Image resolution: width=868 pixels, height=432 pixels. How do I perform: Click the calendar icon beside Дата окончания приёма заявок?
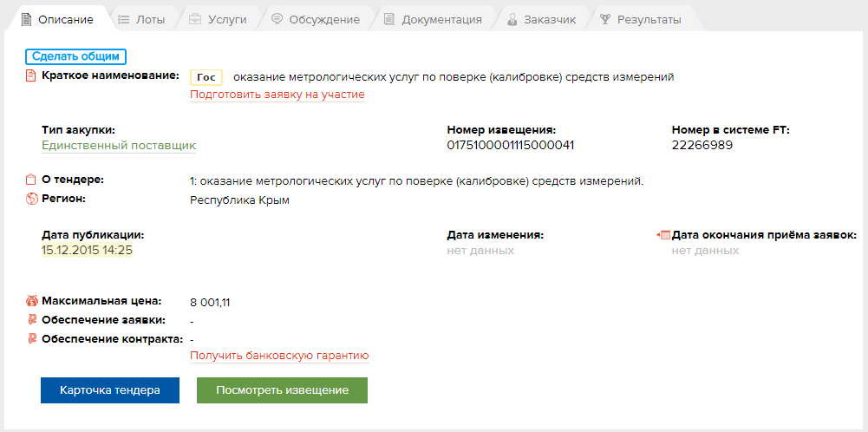(x=663, y=235)
